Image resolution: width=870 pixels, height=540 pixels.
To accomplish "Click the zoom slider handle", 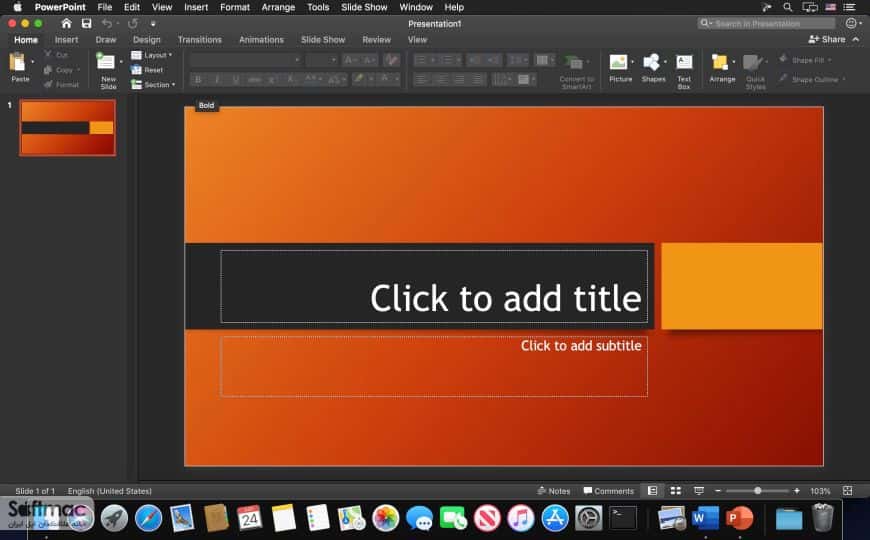I will [757, 491].
